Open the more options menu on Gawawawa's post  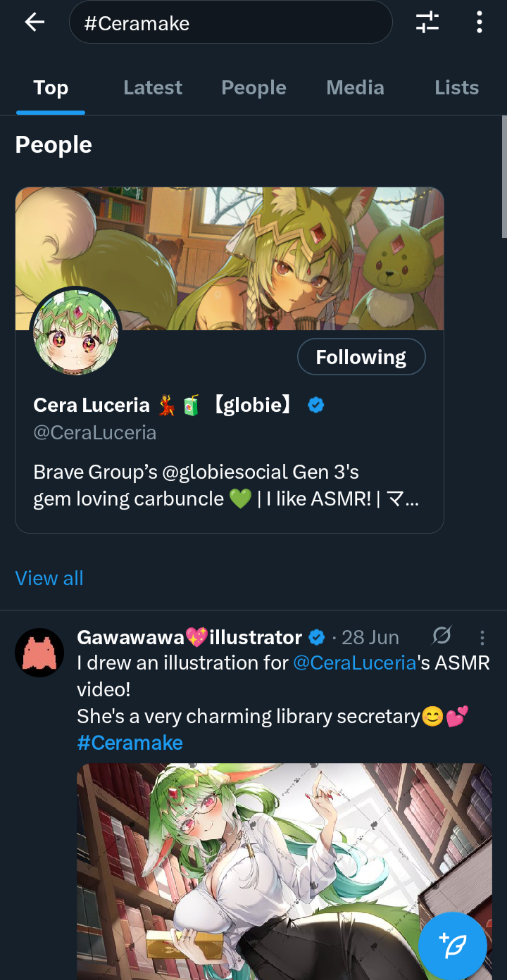pos(482,638)
